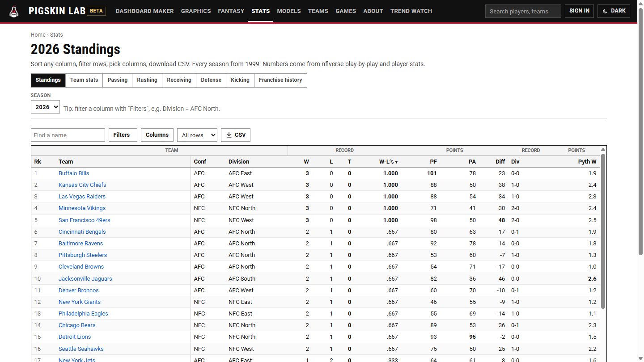Open the Jacksonville Jaguars link
Screen dimensions: 644x362
coord(85,279)
